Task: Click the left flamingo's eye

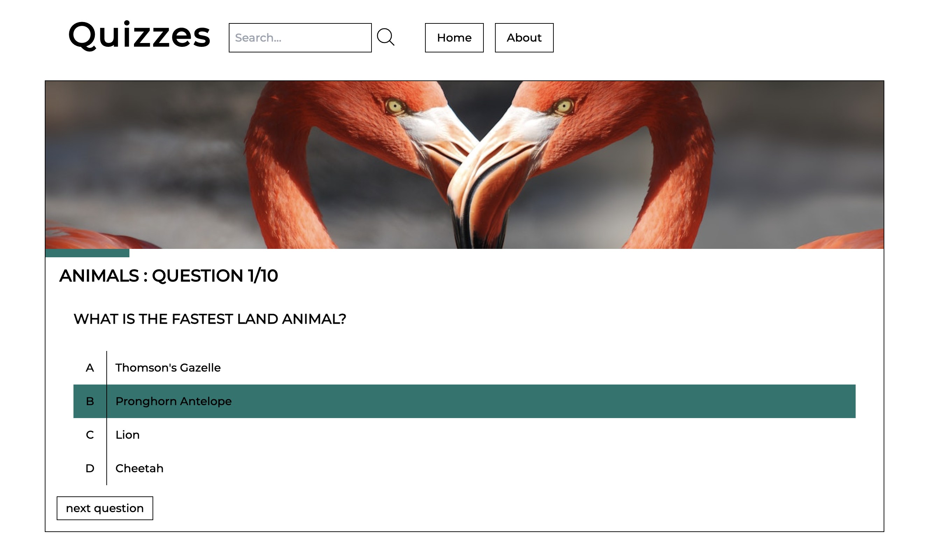Action: pyautogui.click(x=395, y=106)
